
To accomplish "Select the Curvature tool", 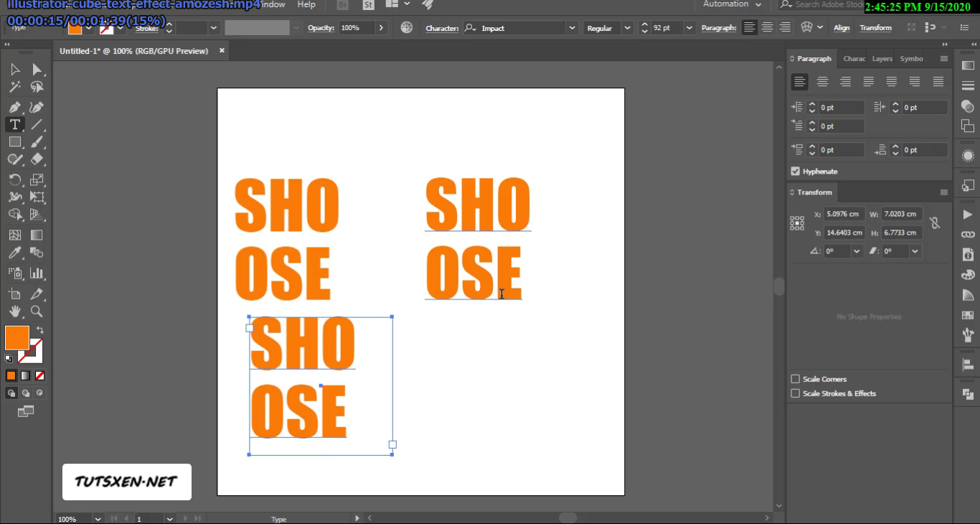I will (x=37, y=107).
